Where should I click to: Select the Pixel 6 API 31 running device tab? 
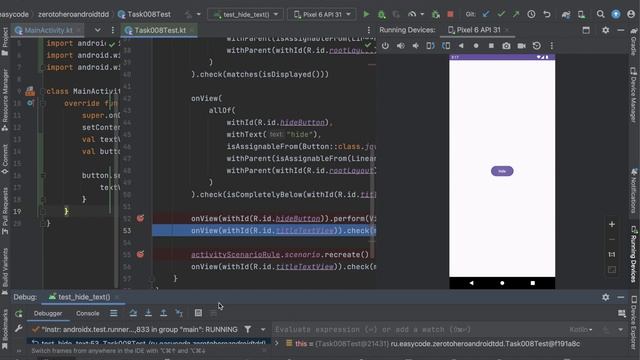coord(478,30)
